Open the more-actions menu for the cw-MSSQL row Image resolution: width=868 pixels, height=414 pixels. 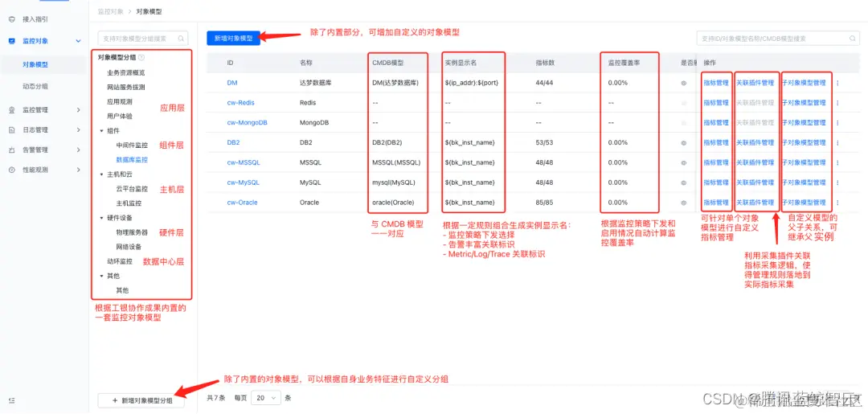(837, 162)
